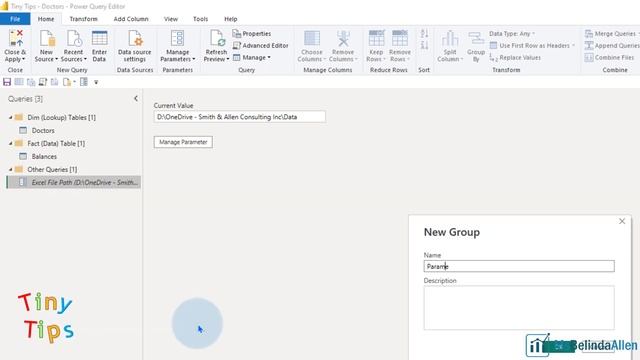The width and height of the screenshot is (640, 360).
Task: Click the Current Value path field
Action: click(240, 117)
